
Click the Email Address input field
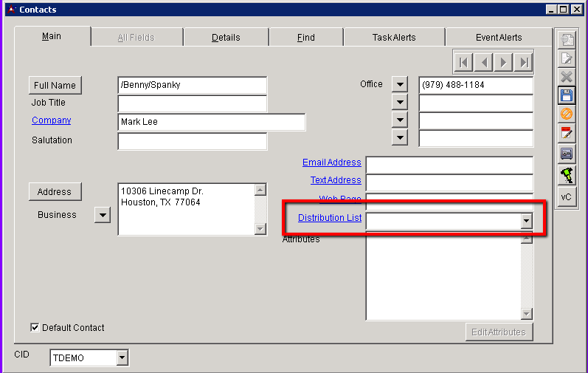[x=449, y=165]
